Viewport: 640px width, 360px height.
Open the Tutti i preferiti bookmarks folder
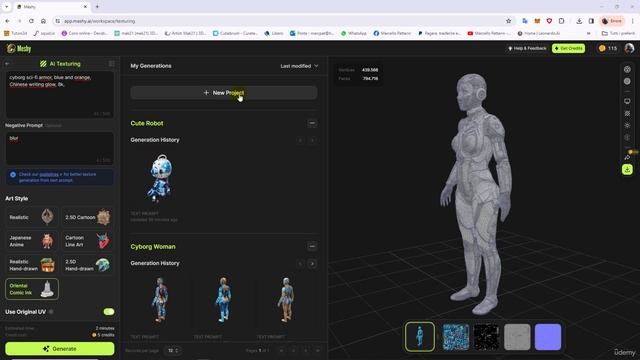point(618,33)
